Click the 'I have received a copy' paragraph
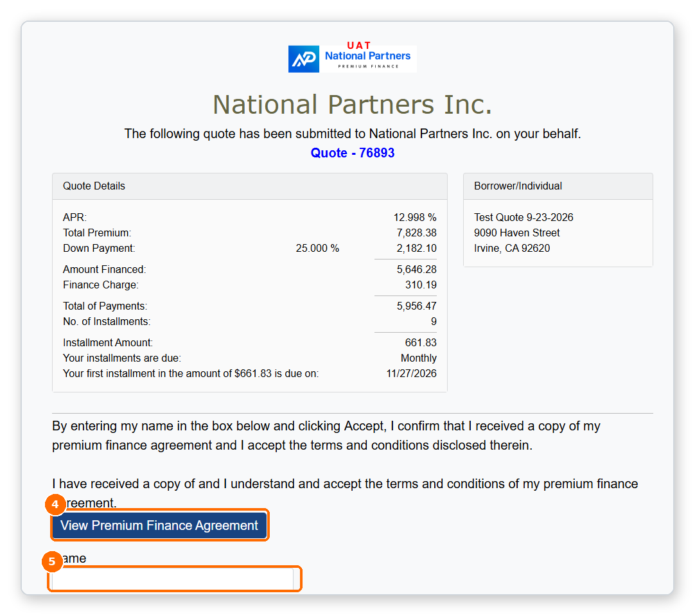Screen dimensions: 695x616 coord(345,493)
